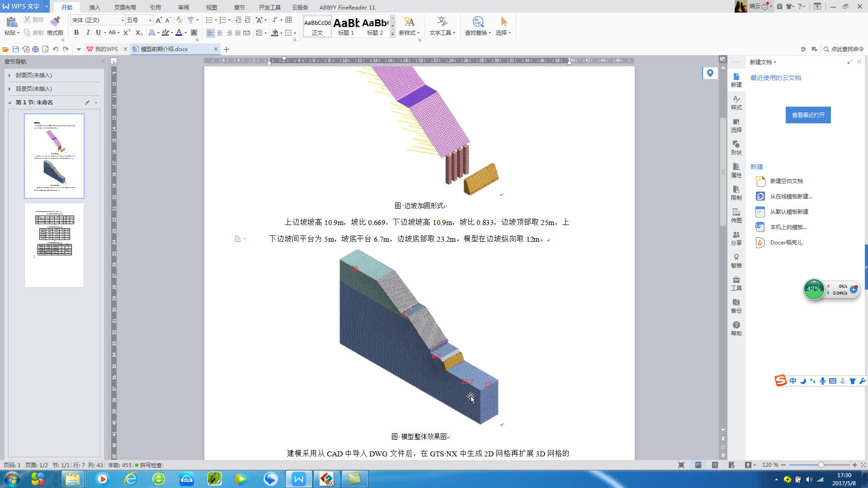The image size is (868, 488).
Task: Open the 页面布局 (Page Layout) ribbon tab
Action: [x=125, y=7]
